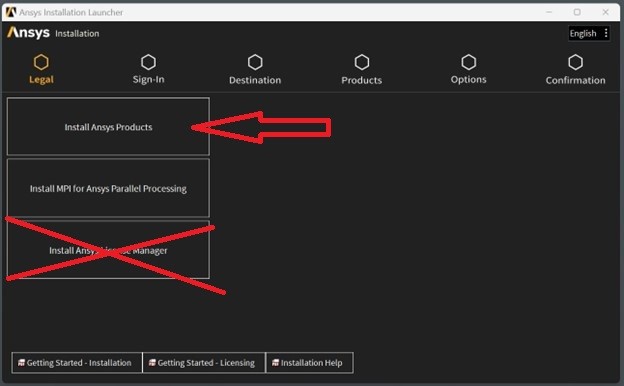
Task: Click the Options step hexagon icon
Action: click(x=468, y=62)
